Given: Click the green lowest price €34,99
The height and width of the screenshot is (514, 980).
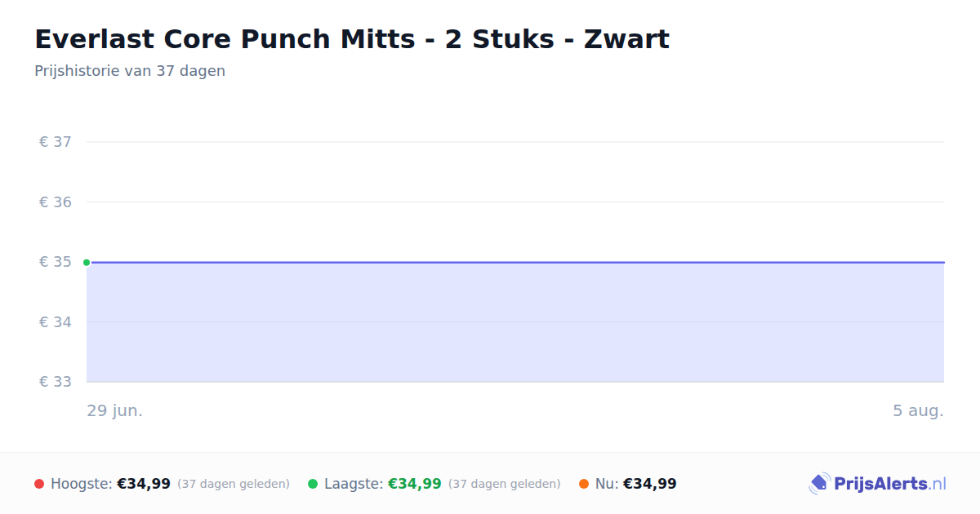Looking at the screenshot, I should (415, 484).
